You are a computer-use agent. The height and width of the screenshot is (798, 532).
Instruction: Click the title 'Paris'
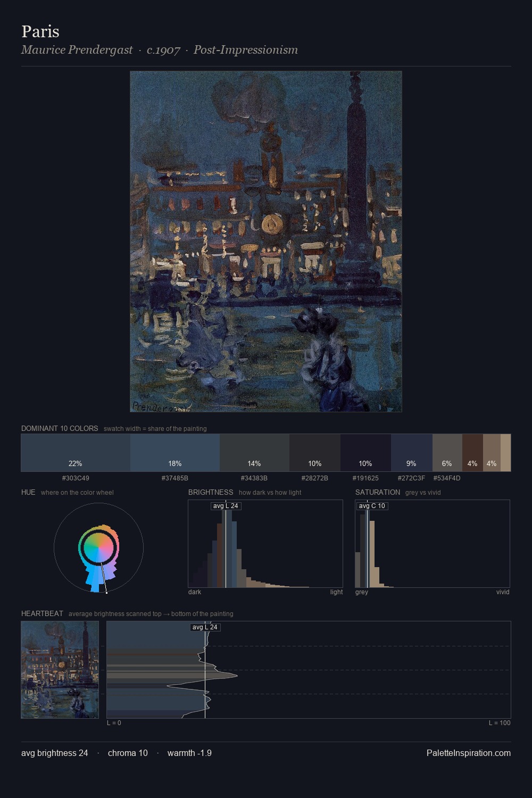[40, 31]
